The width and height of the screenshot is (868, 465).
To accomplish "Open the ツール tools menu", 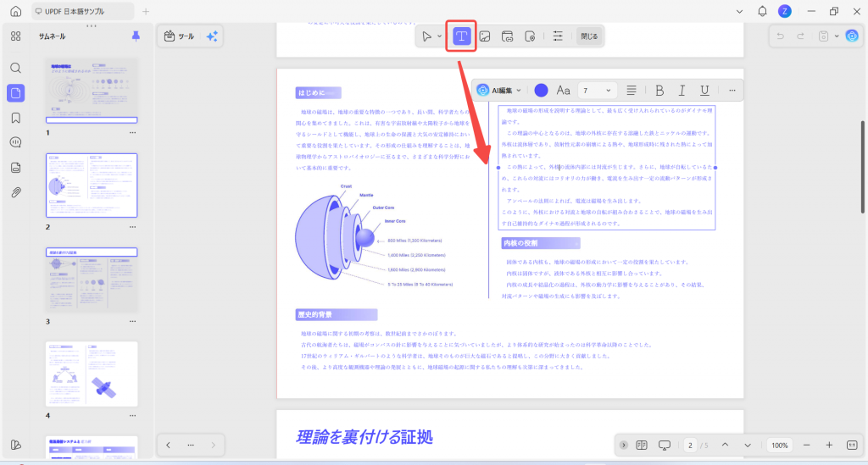I will click(x=180, y=36).
